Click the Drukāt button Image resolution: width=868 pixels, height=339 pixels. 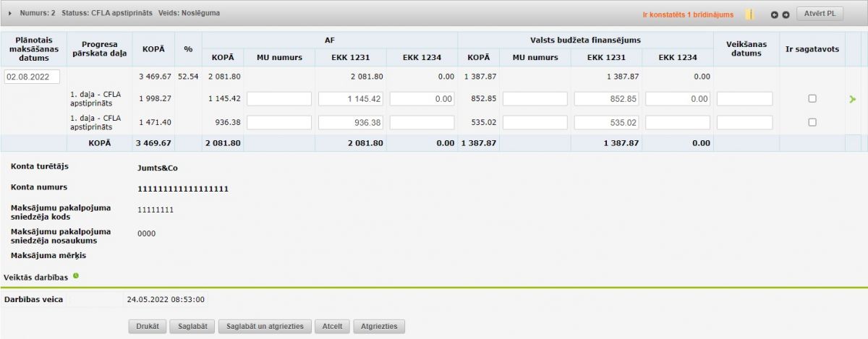pos(148,326)
